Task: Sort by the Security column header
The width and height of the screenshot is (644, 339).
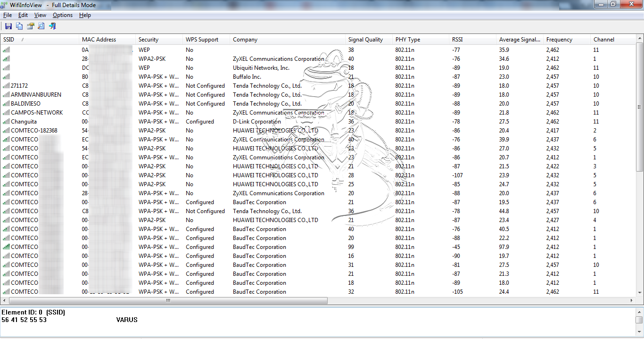Action: (159, 40)
